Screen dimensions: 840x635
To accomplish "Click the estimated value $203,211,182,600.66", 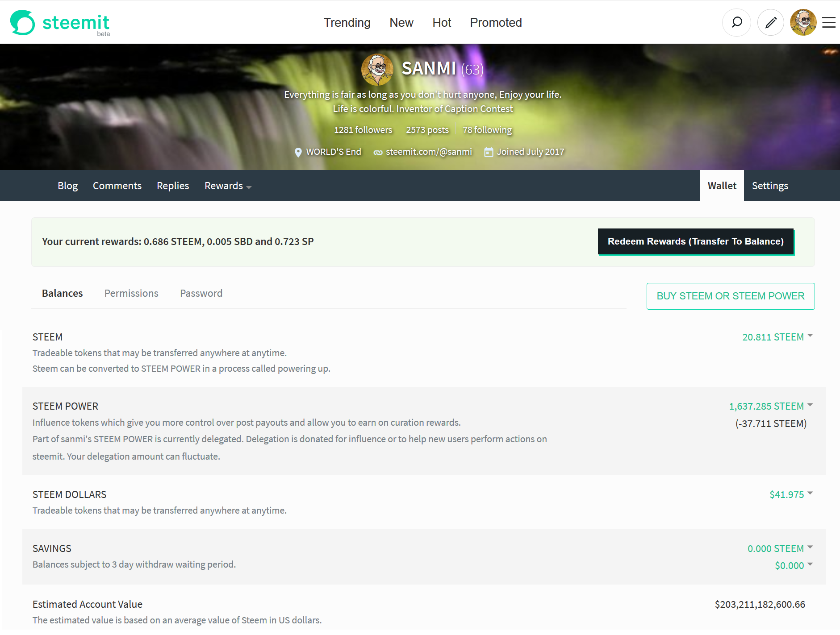I will [x=760, y=604].
